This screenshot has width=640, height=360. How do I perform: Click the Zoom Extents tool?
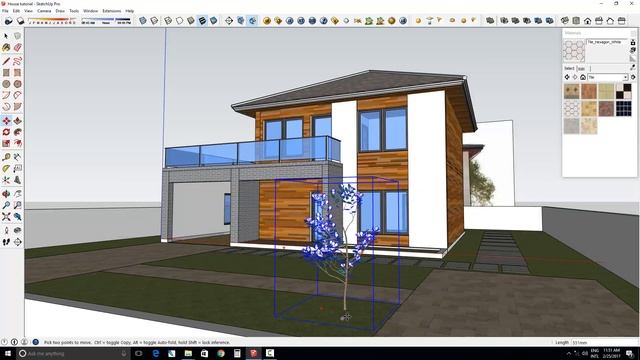(6, 217)
